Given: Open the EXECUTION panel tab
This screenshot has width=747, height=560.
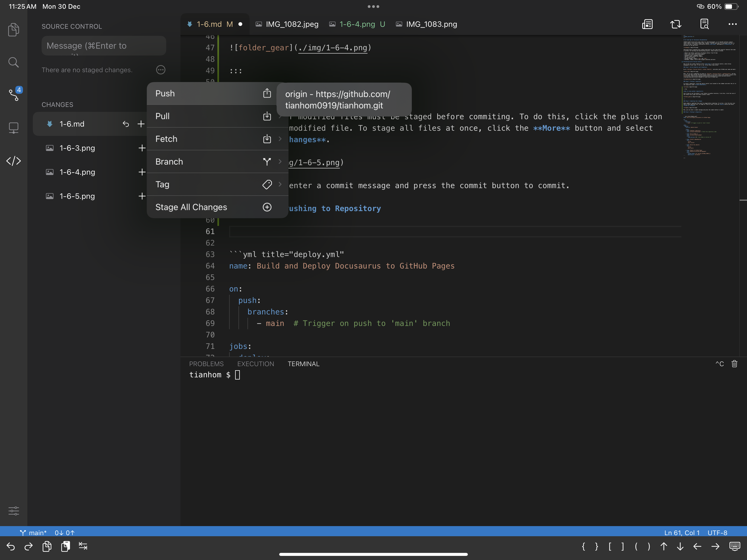Looking at the screenshot, I should (256, 364).
